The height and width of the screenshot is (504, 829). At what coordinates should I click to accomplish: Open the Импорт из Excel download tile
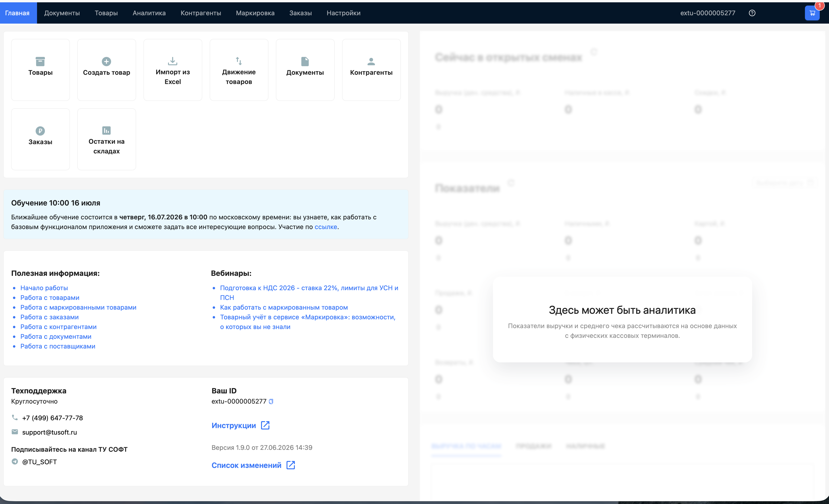click(x=173, y=70)
